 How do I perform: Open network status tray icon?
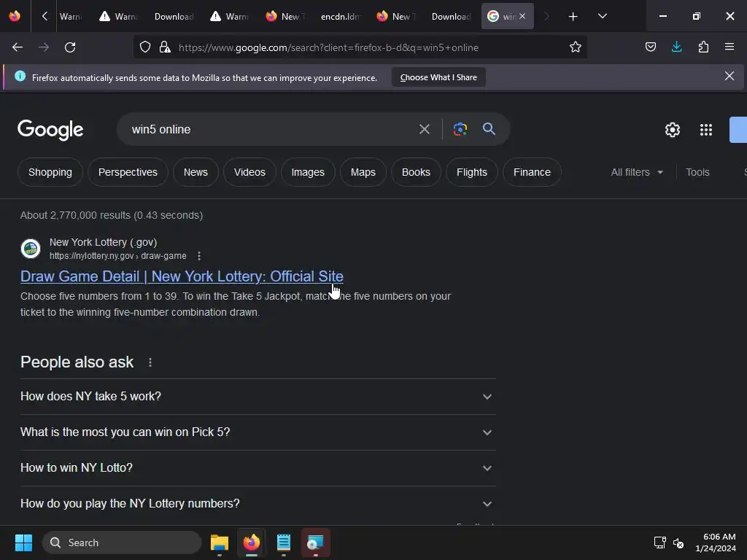point(659,542)
